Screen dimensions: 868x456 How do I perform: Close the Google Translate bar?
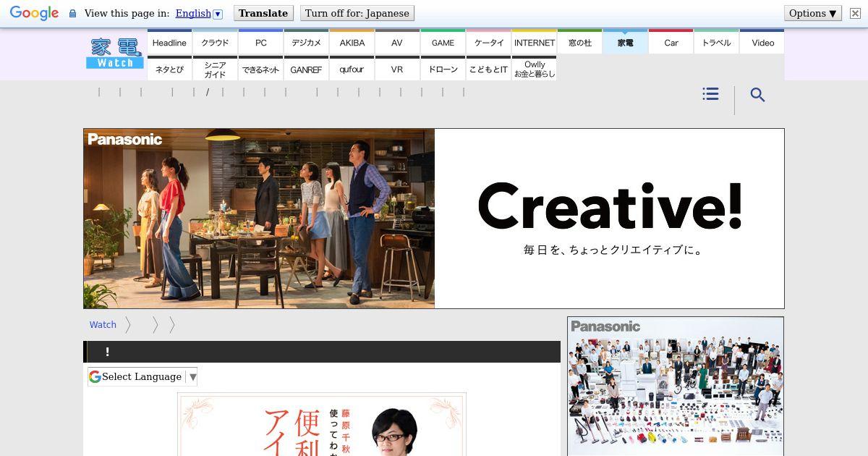tap(855, 13)
